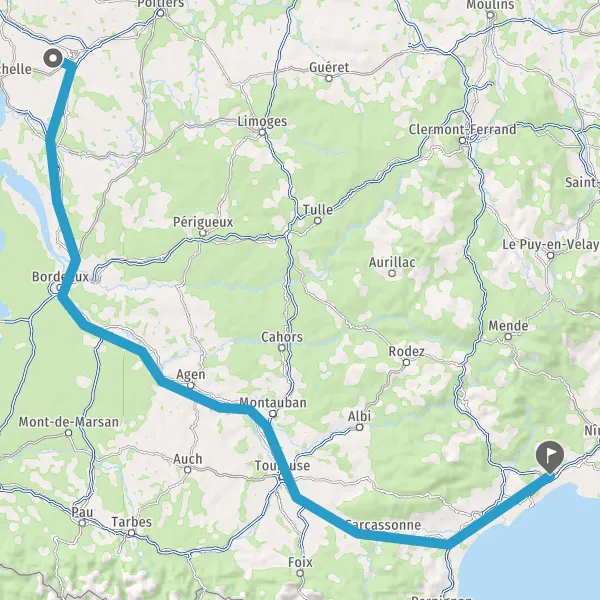The height and width of the screenshot is (600, 600).
Task: Select the Pau city label
Action: click(x=82, y=512)
